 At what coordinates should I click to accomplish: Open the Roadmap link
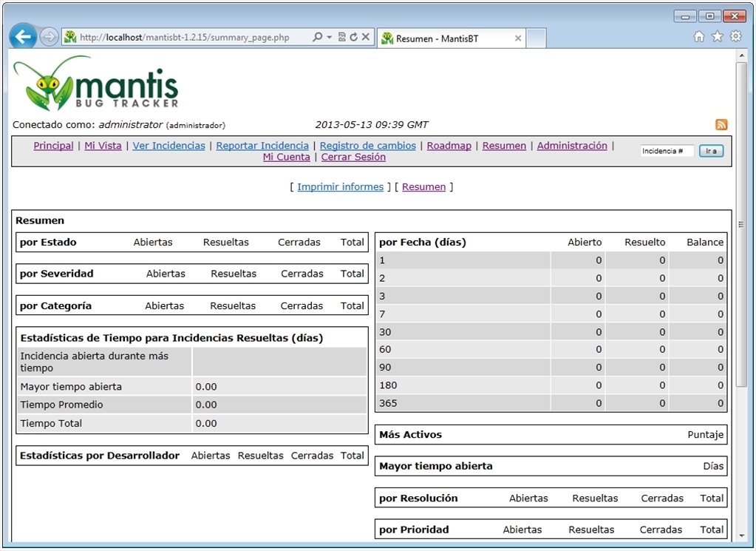point(449,146)
